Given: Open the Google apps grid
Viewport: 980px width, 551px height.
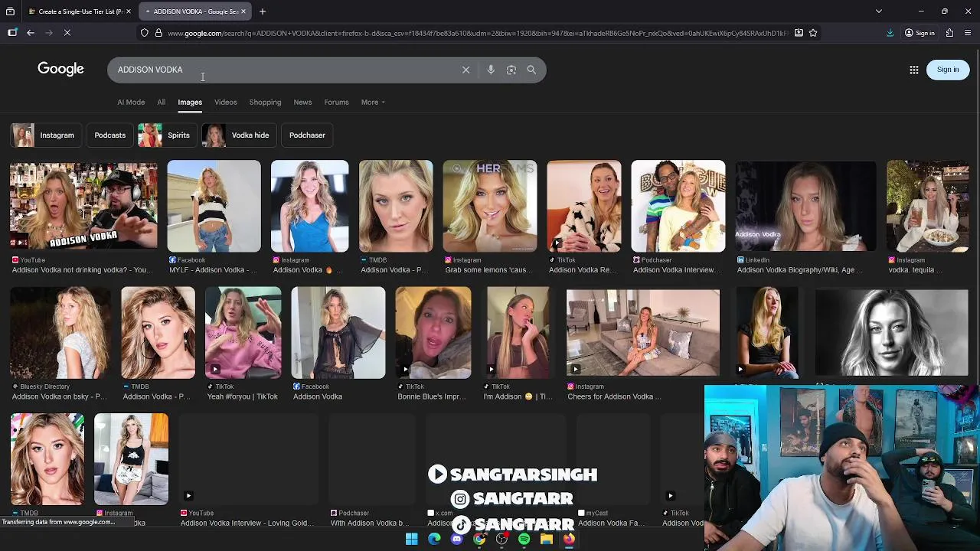Looking at the screenshot, I should pos(913,70).
